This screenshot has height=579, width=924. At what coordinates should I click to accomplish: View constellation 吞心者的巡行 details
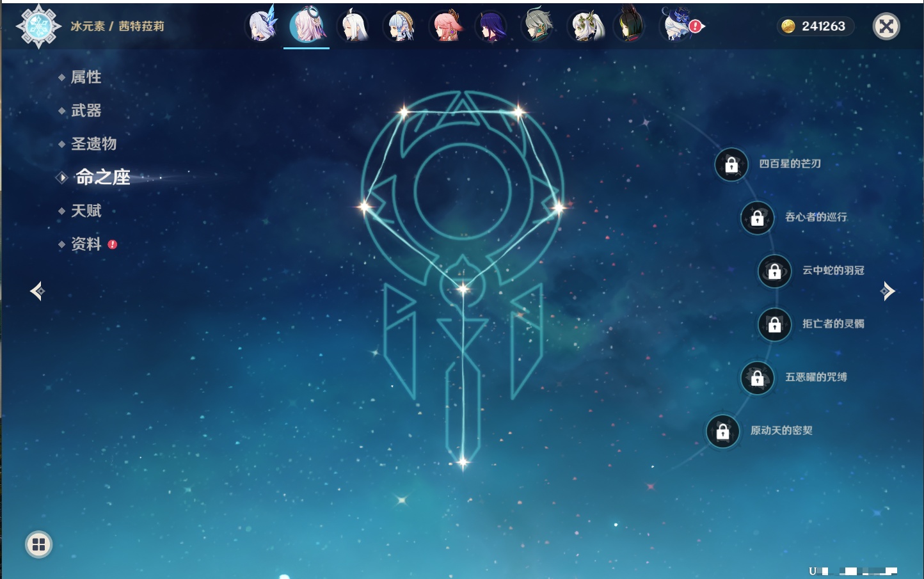[x=816, y=217]
